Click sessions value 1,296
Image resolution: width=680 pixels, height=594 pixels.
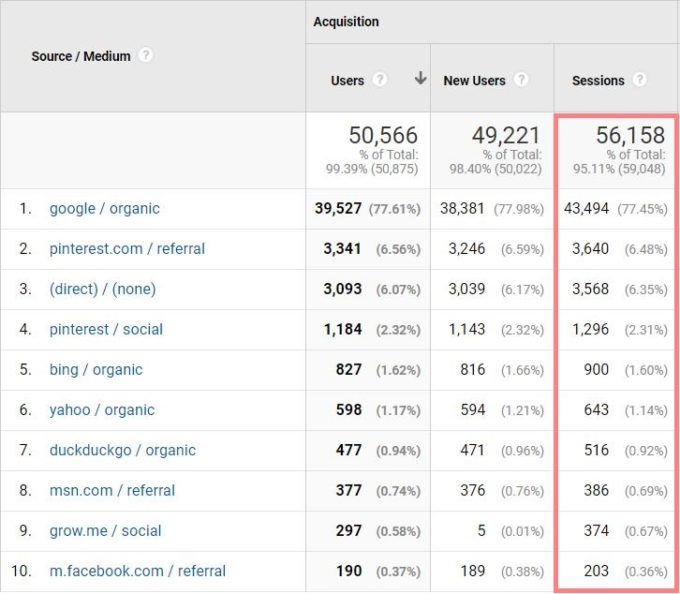591,330
